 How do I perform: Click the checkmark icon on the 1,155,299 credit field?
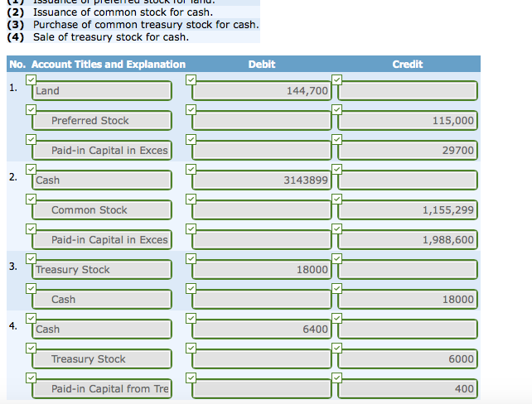[337, 199]
